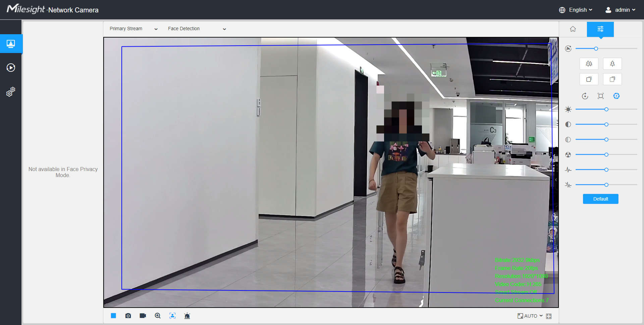Open the English language dropdown
Viewport: 644px width, 325px height.
point(576,10)
